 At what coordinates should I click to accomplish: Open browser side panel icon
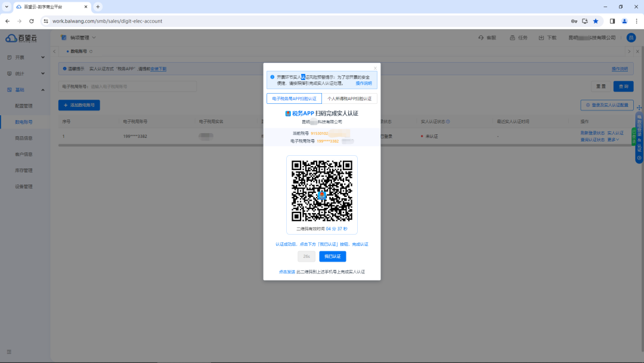click(612, 21)
